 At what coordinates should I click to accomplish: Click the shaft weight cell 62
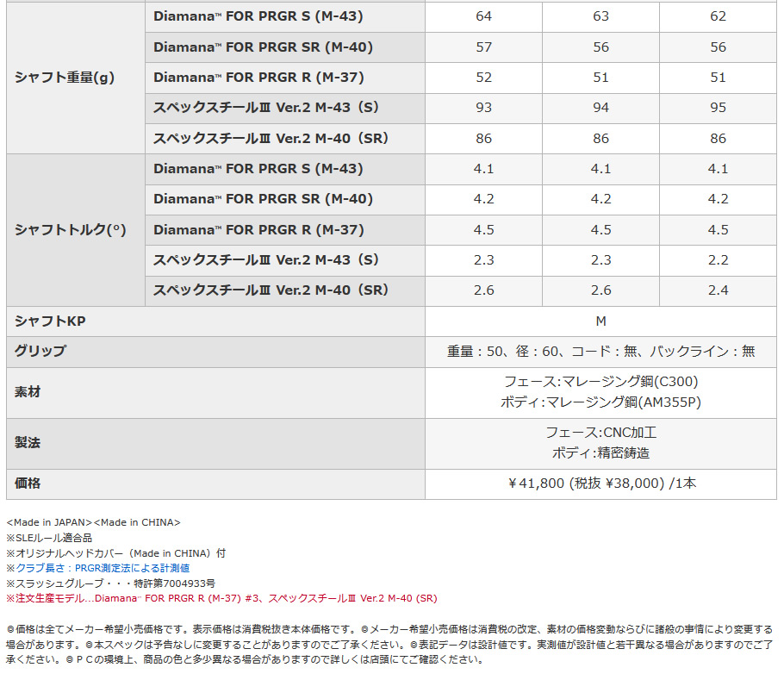(718, 16)
